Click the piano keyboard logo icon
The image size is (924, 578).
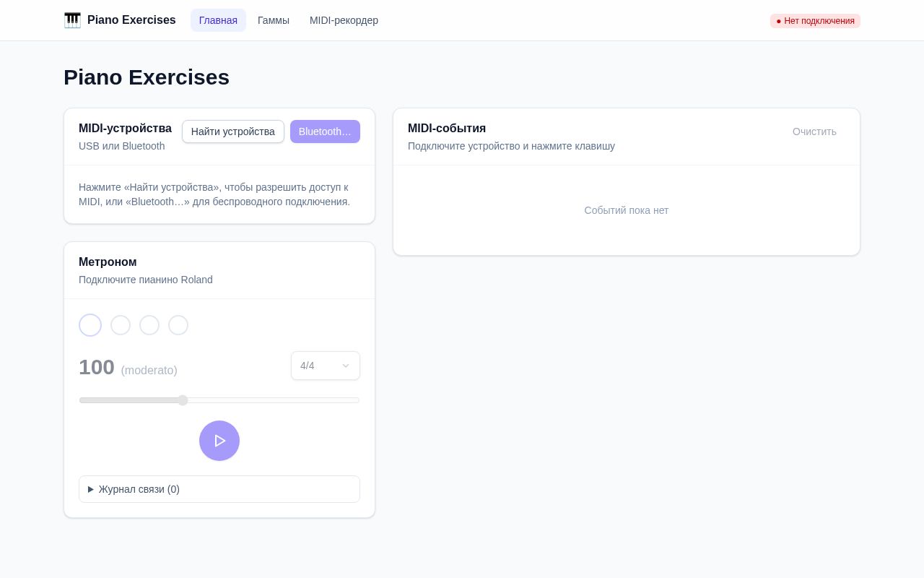click(72, 20)
